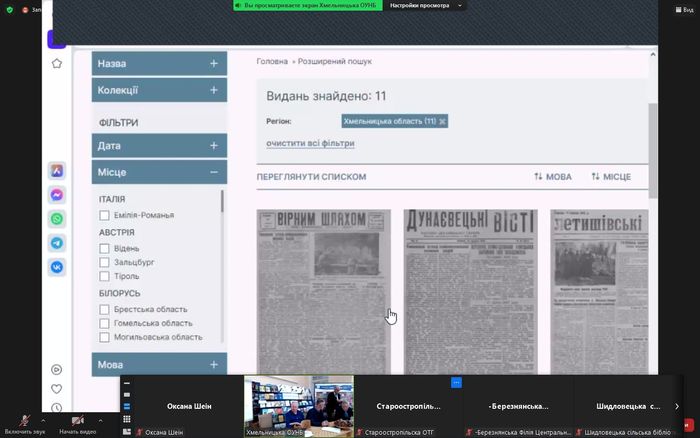Check the Тіроль checkbox
This screenshot has height=438, width=700.
pyautogui.click(x=104, y=276)
